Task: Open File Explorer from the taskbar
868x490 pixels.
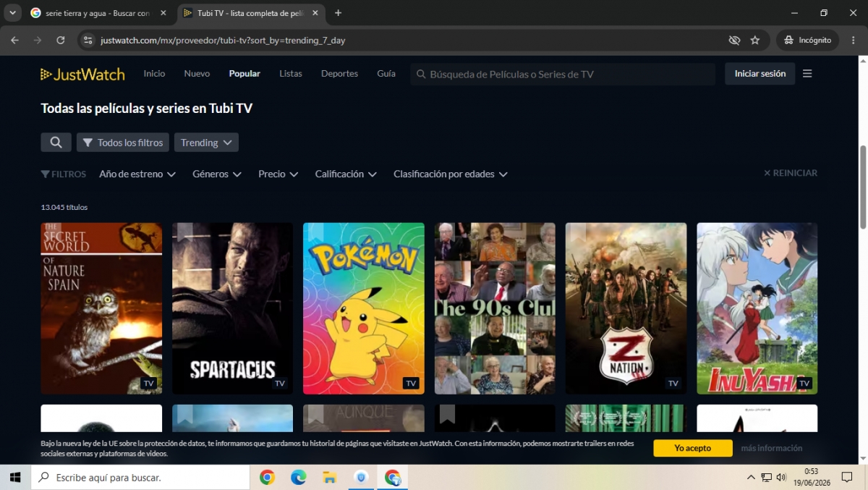Action: pos(330,478)
